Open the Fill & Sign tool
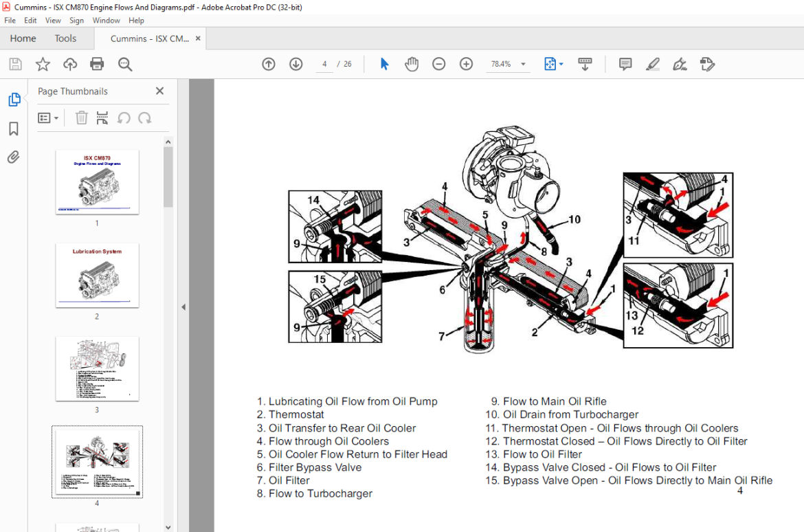 click(x=680, y=64)
